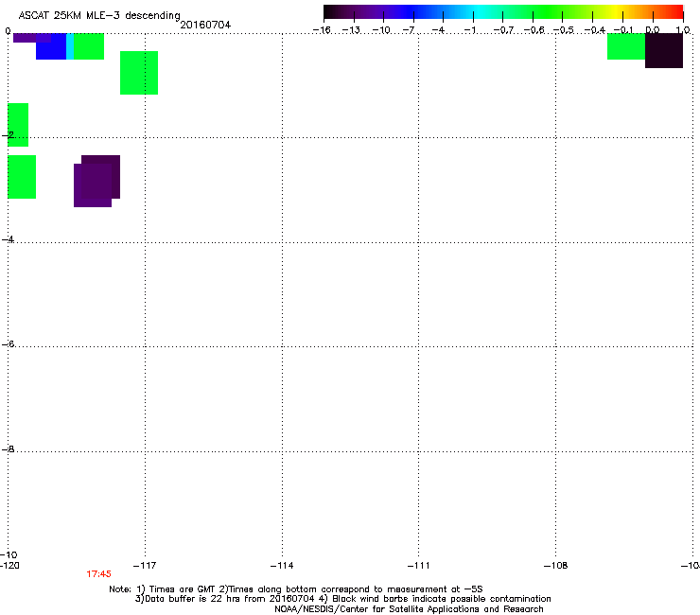Click the 1.0 color scale label
The height and width of the screenshot is (615, 700).
tap(683, 30)
